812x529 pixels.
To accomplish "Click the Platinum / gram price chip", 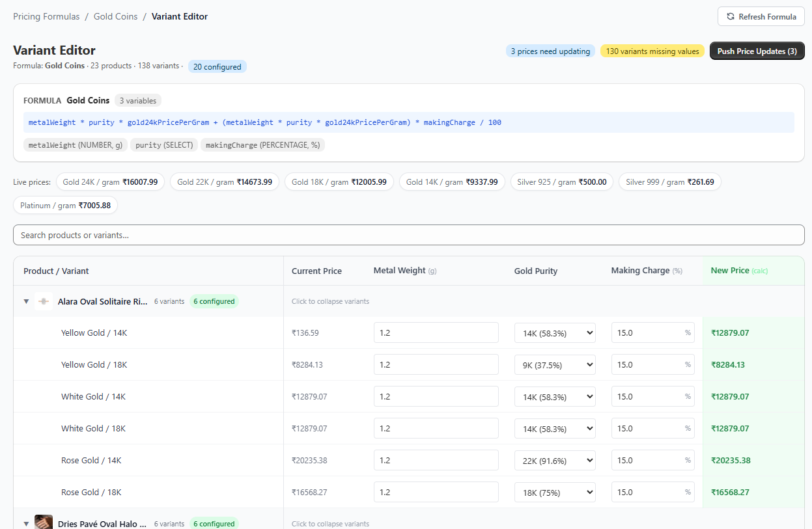I will 65,205.
